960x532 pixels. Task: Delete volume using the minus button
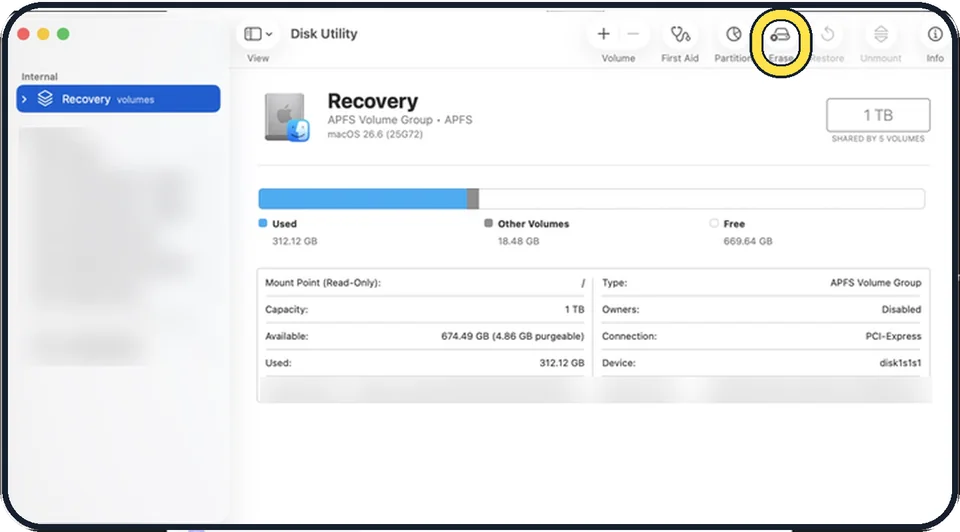(x=634, y=34)
